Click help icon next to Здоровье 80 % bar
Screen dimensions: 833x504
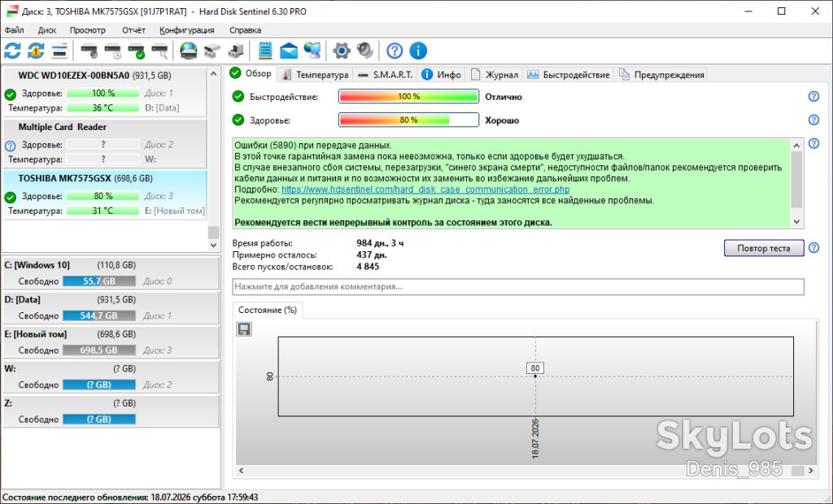pyautogui.click(x=813, y=120)
